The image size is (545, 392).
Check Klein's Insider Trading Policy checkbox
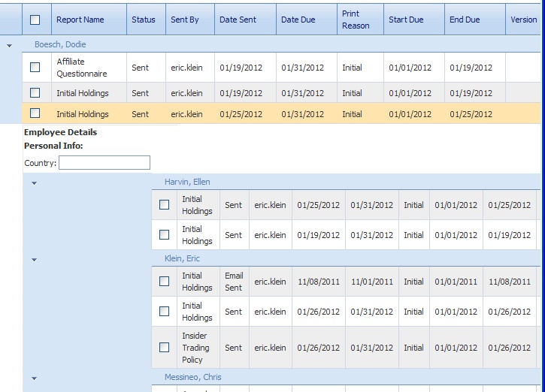(165, 348)
